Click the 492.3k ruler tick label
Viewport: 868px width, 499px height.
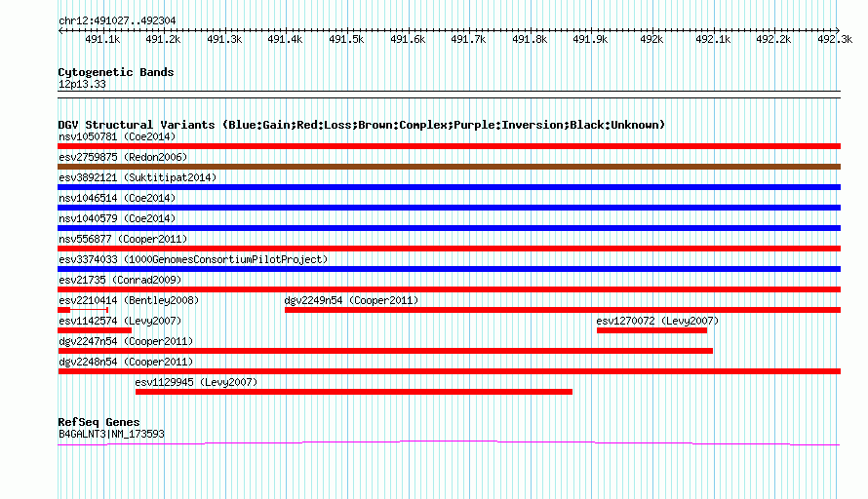click(835, 39)
